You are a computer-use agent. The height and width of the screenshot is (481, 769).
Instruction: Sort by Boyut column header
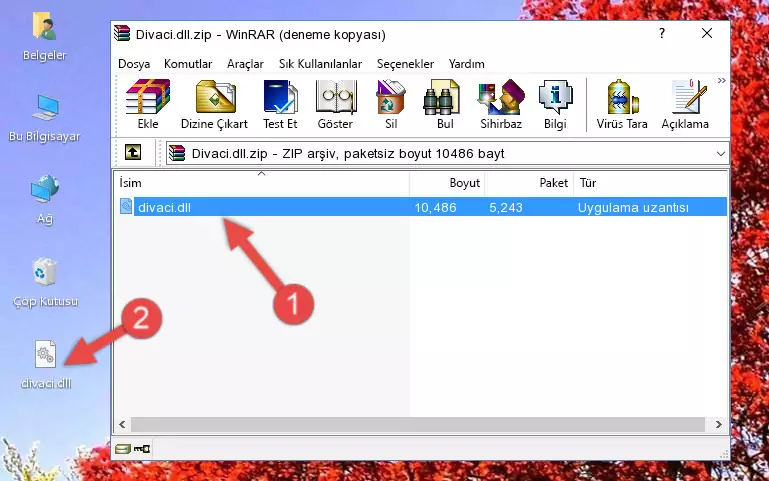447,183
